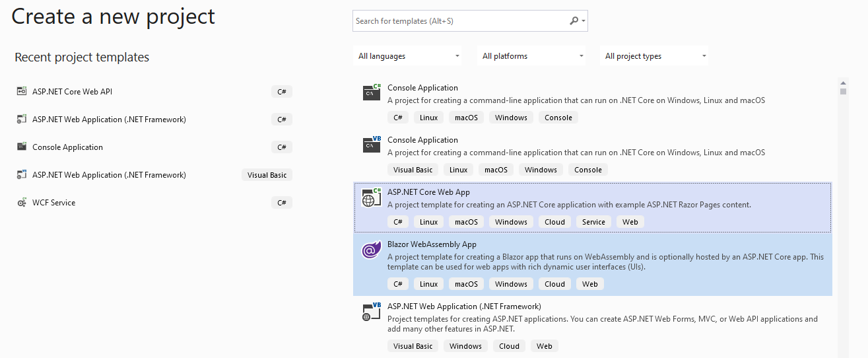Click the search magnifier icon

(574, 21)
